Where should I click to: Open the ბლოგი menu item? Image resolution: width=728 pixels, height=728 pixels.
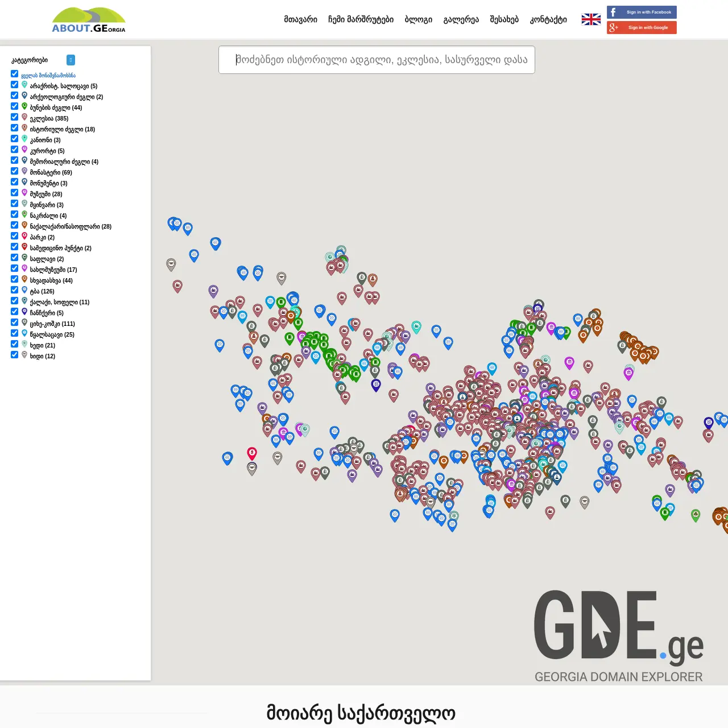point(418,19)
